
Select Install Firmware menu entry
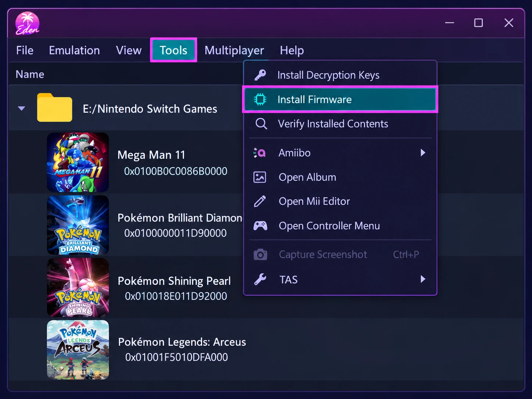pos(340,100)
